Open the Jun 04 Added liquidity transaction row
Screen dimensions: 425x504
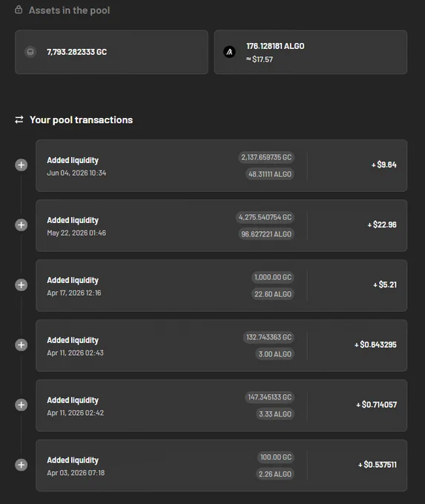pyautogui.click(x=221, y=165)
